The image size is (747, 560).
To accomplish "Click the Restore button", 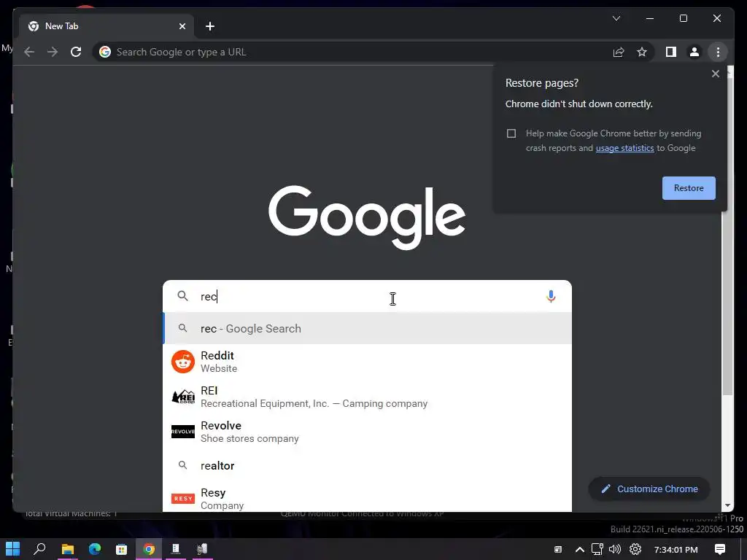I will [x=689, y=188].
